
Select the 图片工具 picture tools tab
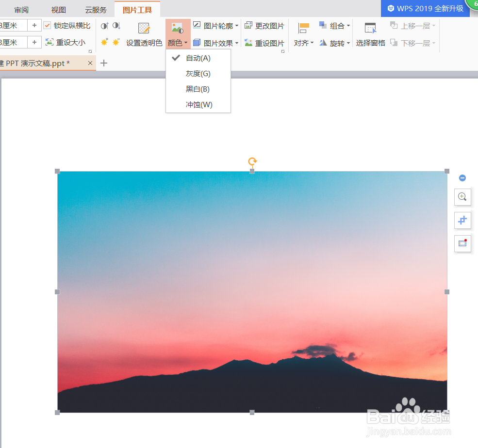coord(137,10)
